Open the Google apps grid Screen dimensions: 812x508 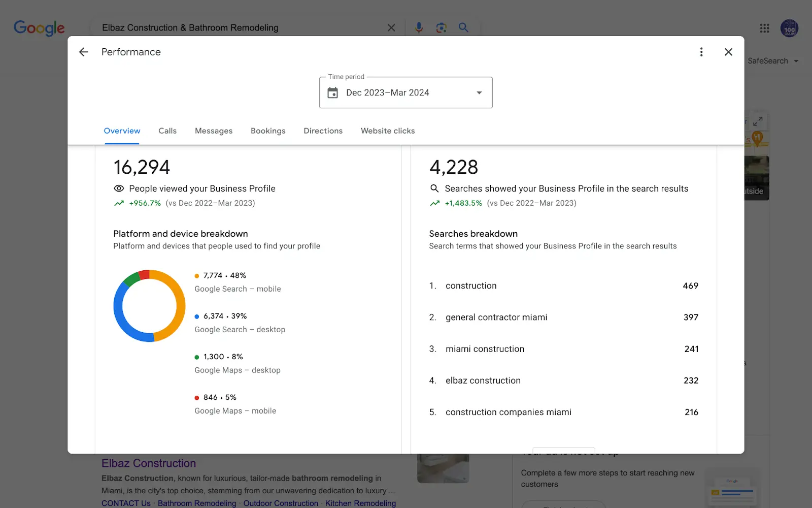(x=764, y=28)
